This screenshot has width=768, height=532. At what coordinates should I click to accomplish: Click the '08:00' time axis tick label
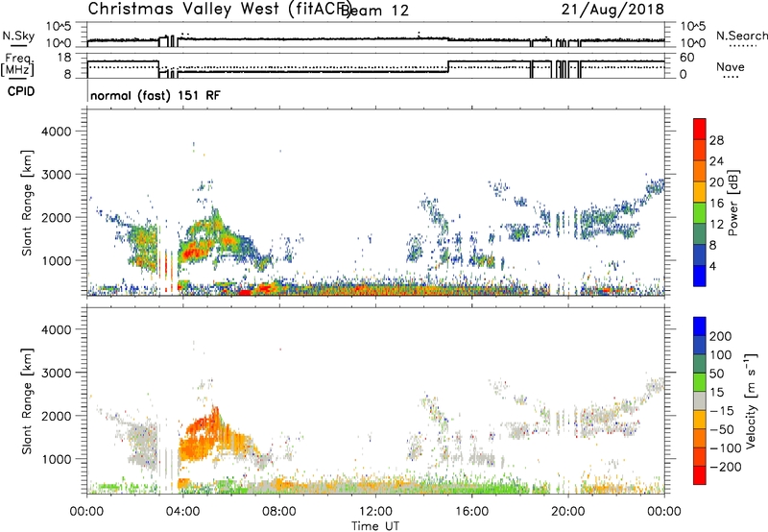point(279,512)
